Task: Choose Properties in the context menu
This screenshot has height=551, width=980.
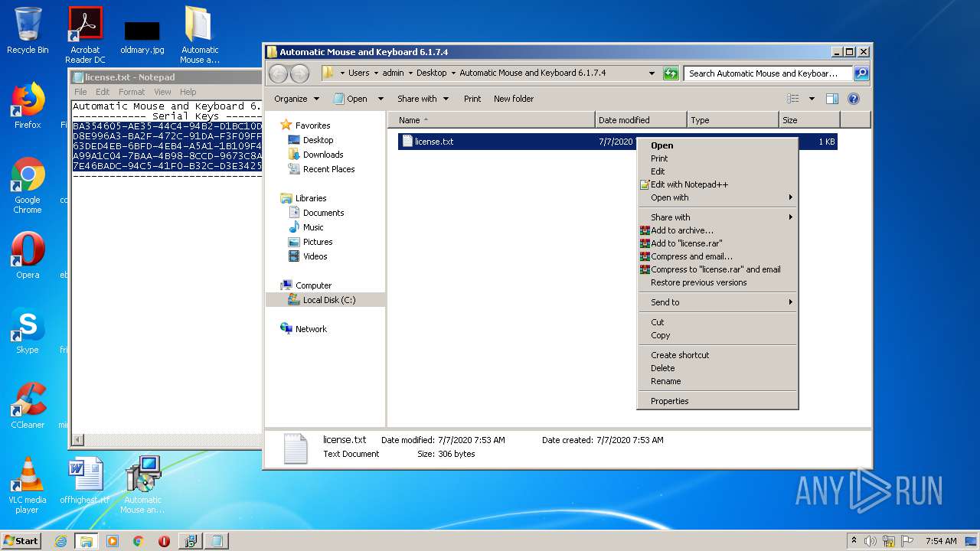Action: [x=718, y=401]
